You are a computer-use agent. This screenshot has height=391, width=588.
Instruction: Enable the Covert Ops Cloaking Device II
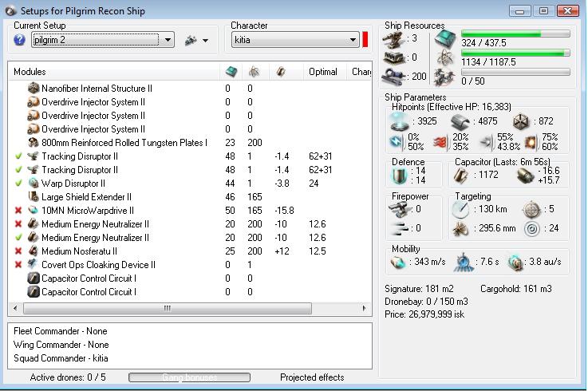tap(18, 265)
